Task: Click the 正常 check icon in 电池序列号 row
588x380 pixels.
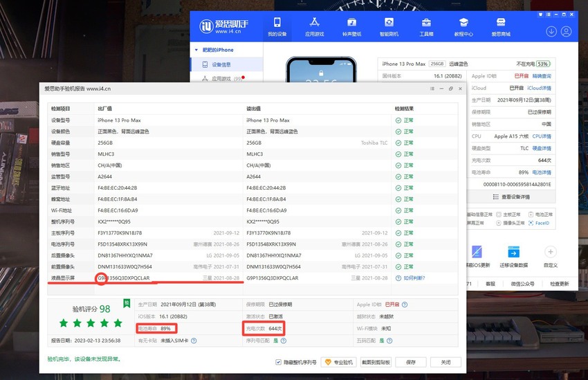Action: point(398,244)
